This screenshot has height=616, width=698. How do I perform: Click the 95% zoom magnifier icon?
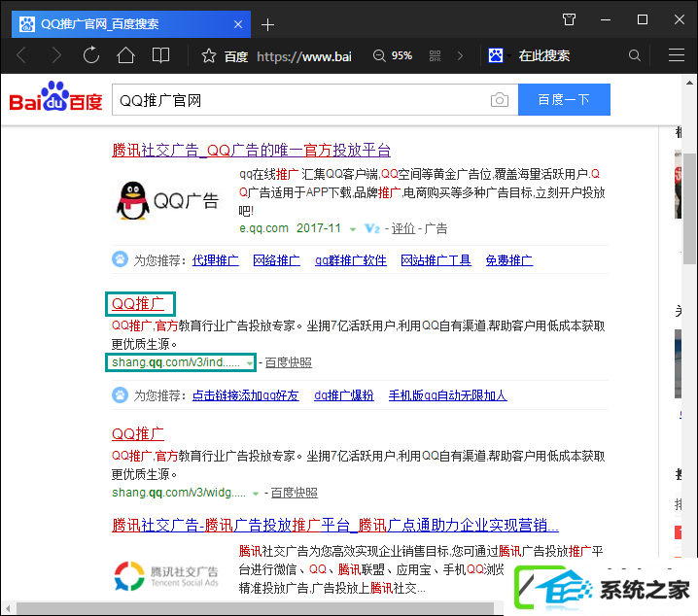coord(379,56)
